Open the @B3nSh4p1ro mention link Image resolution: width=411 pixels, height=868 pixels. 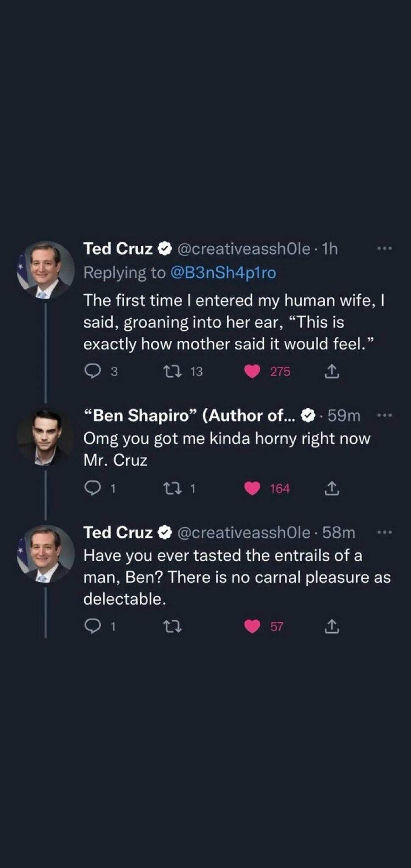223,273
